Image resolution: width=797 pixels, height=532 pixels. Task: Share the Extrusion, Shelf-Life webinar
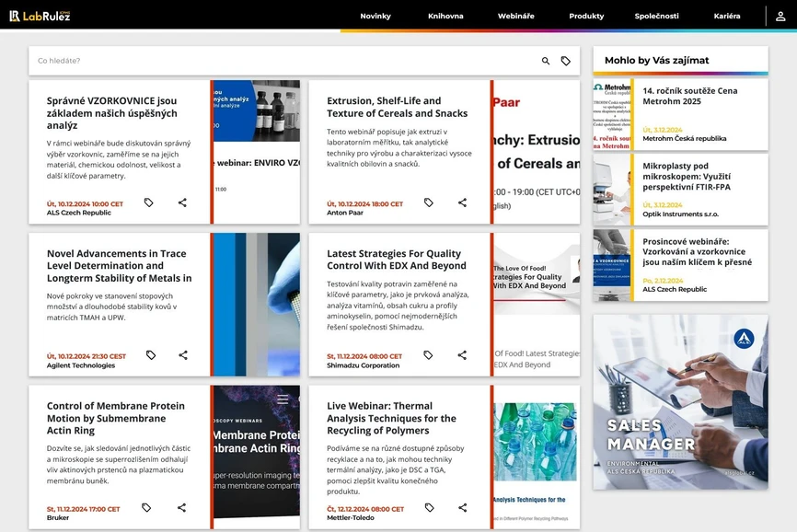[462, 202]
